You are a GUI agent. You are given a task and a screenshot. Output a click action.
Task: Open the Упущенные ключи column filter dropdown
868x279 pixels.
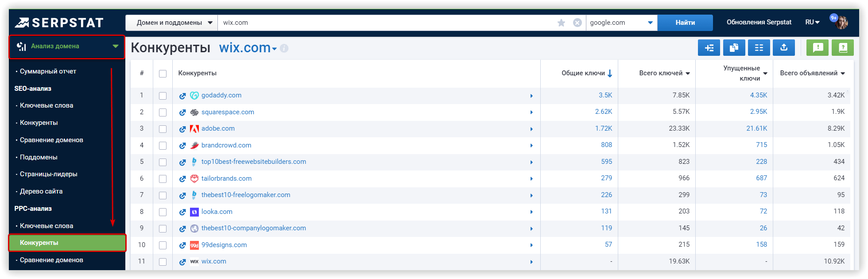(765, 74)
